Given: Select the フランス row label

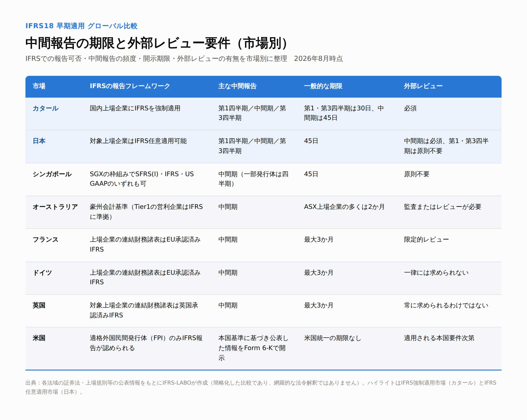Looking at the screenshot, I should tap(46, 240).
